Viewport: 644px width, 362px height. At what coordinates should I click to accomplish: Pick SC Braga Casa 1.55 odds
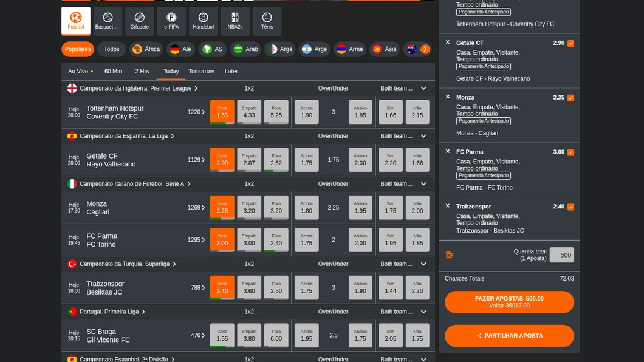coord(222,335)
